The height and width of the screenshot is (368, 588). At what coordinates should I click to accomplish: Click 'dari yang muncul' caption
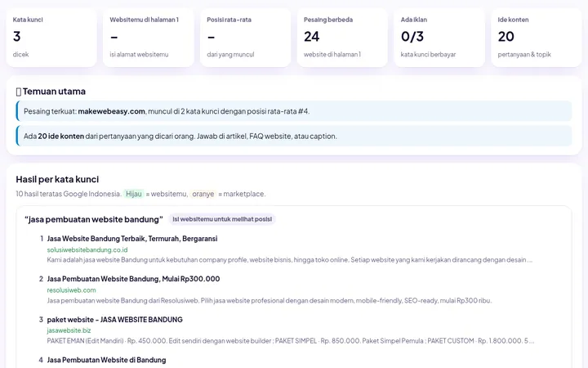230,55
